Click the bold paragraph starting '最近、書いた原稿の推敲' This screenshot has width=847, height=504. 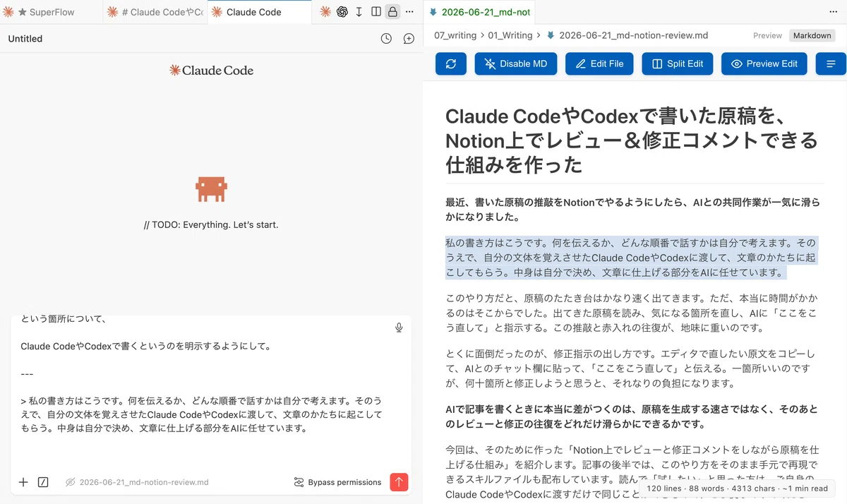632,210
